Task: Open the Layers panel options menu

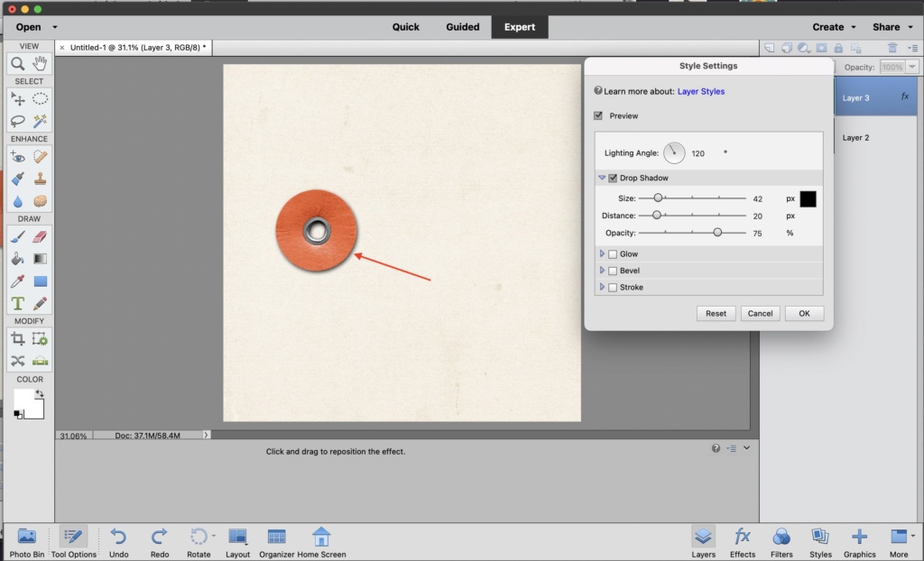Action: click(x=913, y=48)
